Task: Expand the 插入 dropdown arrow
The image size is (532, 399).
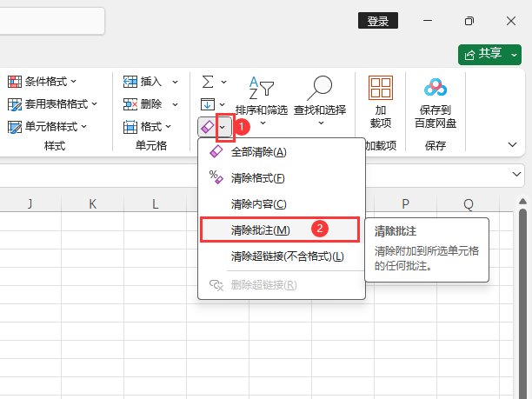Action: coord(175,82)
